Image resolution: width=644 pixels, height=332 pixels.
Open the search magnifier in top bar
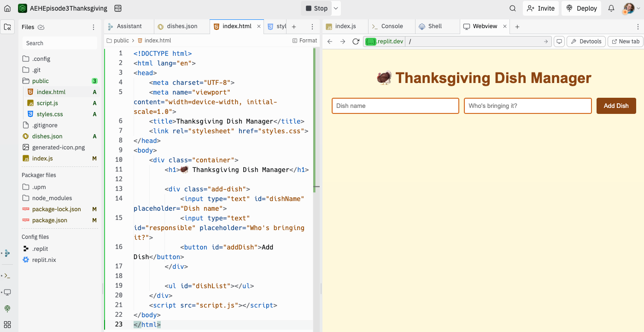tap(513, 8)
